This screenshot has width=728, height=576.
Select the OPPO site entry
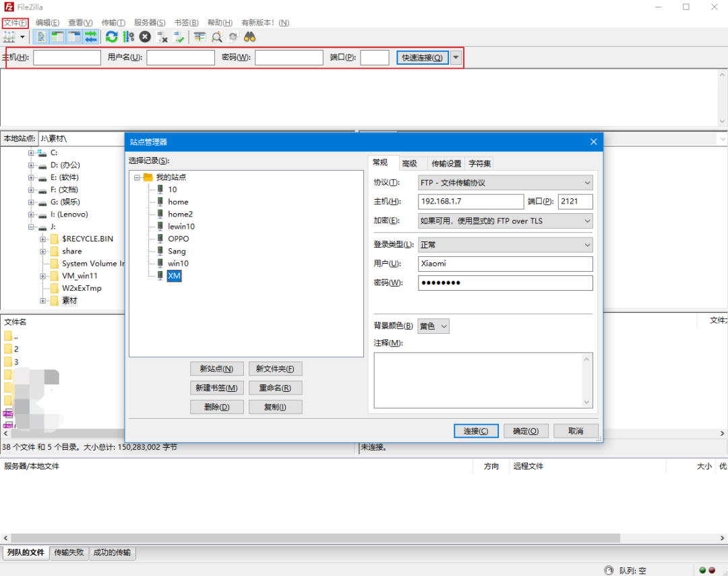tap(178, 239)
